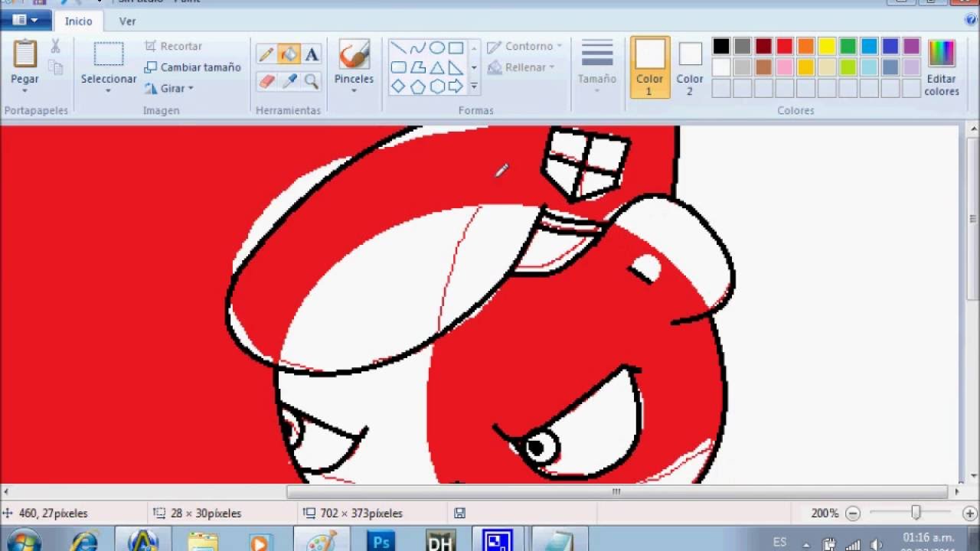Open the Rellenar fill dropdown

[x=551, y=67]
